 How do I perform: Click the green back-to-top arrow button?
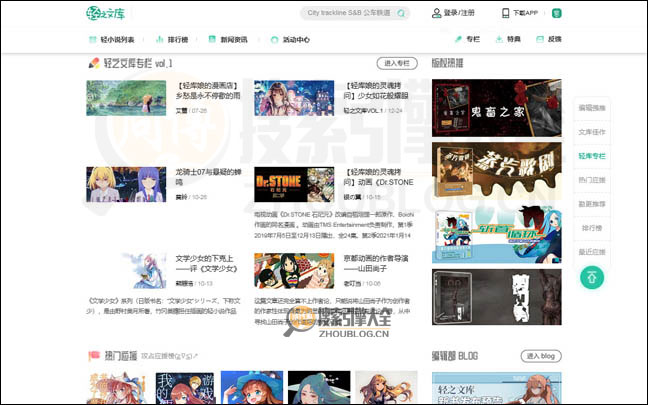592,277
